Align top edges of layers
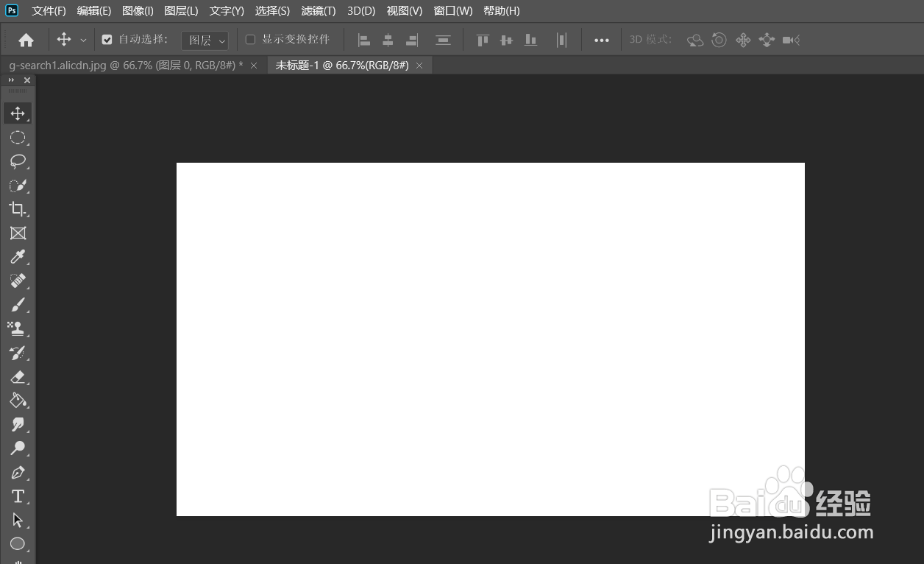This screenshot has height=564, width=924. click(x=483, y=40)
